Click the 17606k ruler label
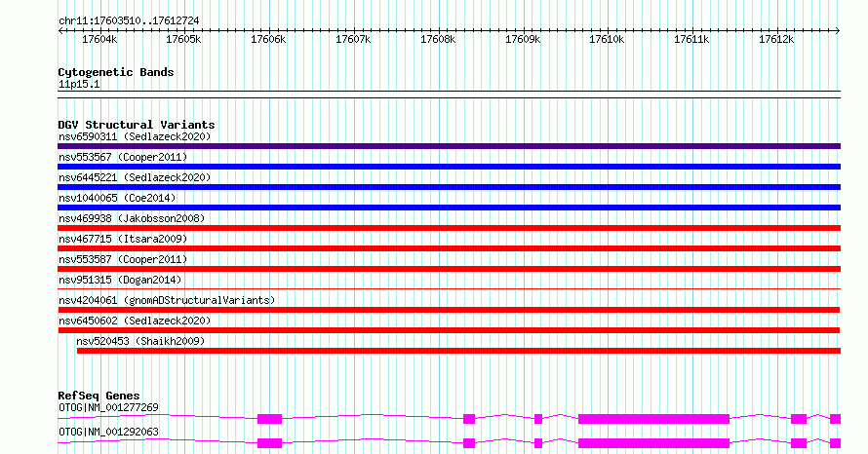Viewport: 868px width, 454px height. pos(268,40)
